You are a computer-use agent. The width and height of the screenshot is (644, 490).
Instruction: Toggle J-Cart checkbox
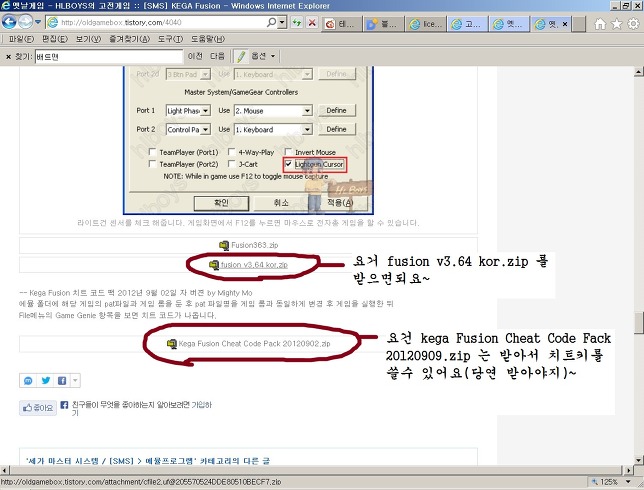232,164
